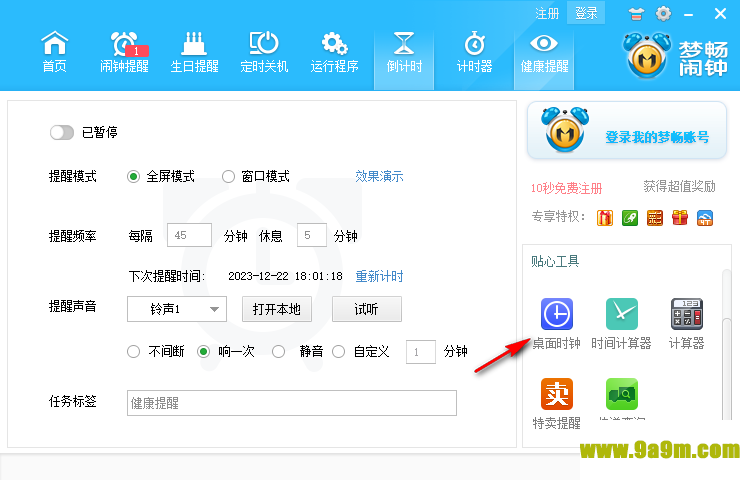Click the 45 minutes interval field

coord(189,235)
